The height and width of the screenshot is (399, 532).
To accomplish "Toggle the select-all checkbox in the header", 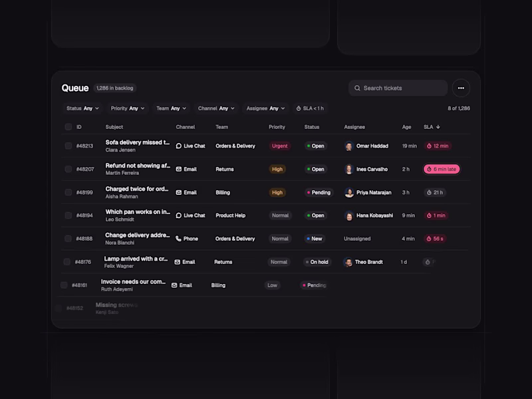I will point(68,127).
